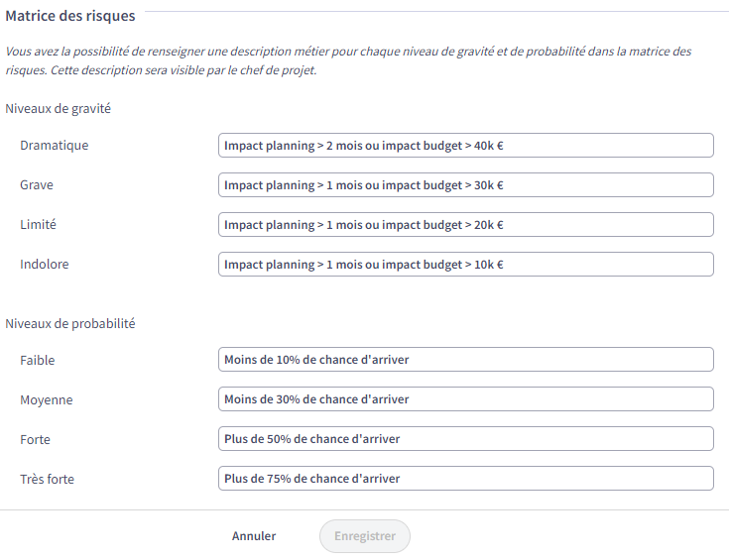
Task: Click the Dramatique label
Action: pyautogui.click(x=54, y=146)
